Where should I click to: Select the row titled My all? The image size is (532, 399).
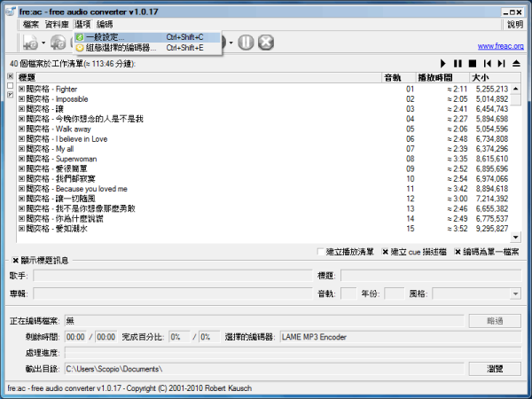[x=263, y=149]
